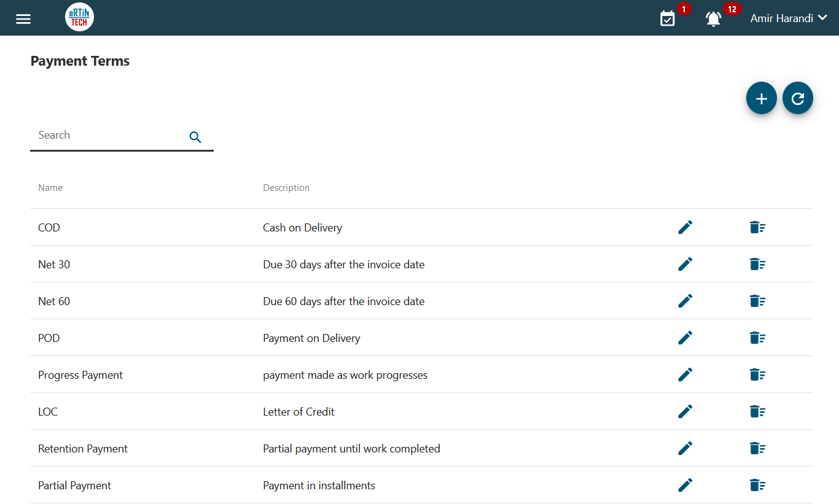839x504 pixels.
Task: Delete the Progress Payment row
Action: pos(757,374)
